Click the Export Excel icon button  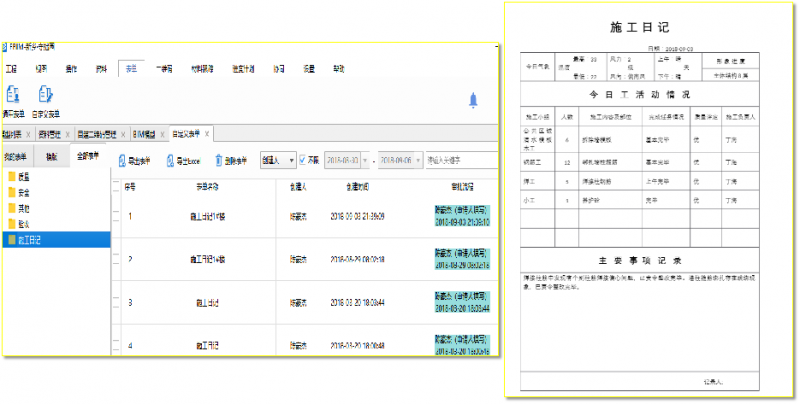(x=171, y=160)
